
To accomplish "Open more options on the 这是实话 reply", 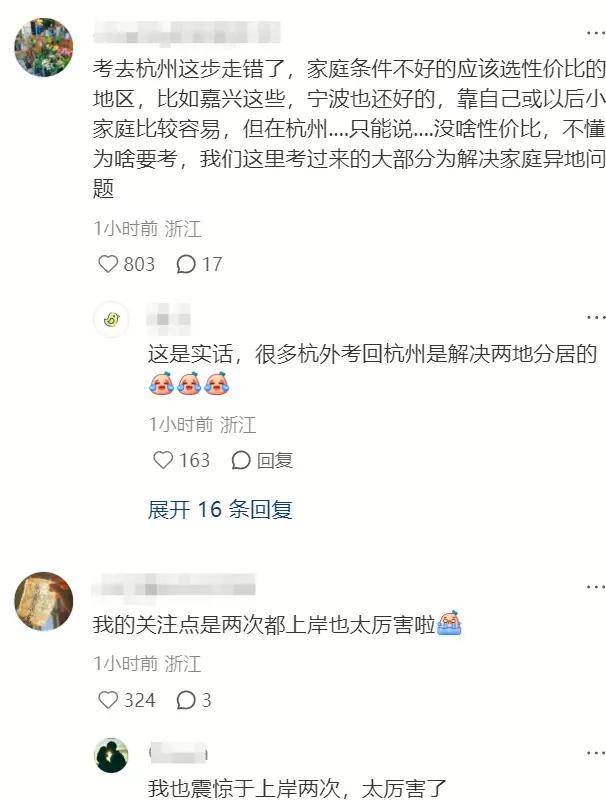I will tap(595, 317).
